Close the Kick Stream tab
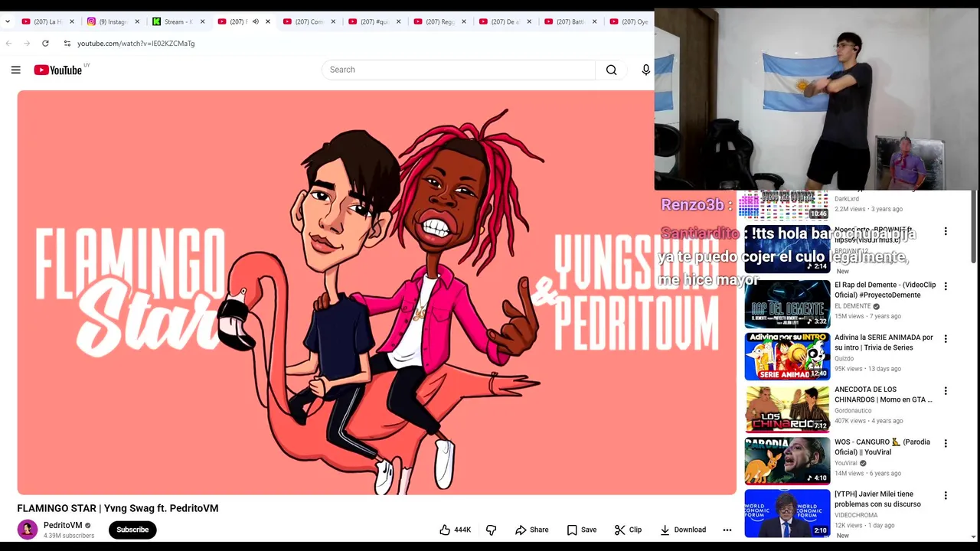 (x=202, y=21)
